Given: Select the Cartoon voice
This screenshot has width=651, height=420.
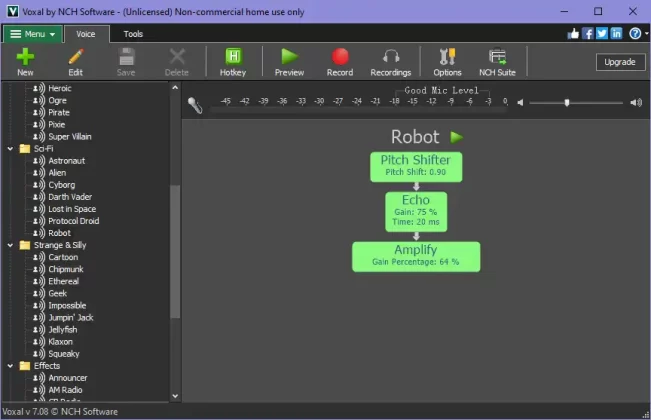Looking at the screenshot, I should pyautogui.click(x=63, y=257).
